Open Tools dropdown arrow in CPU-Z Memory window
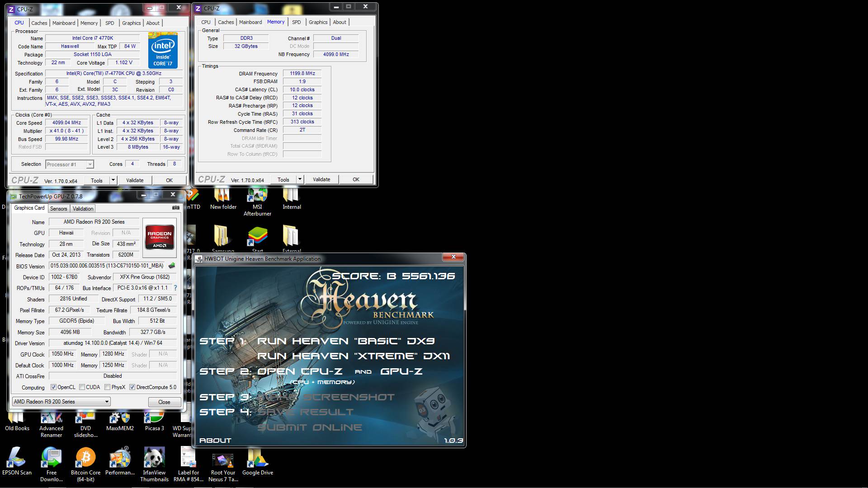This screenshot has width=868, height=488. point(299,179)
